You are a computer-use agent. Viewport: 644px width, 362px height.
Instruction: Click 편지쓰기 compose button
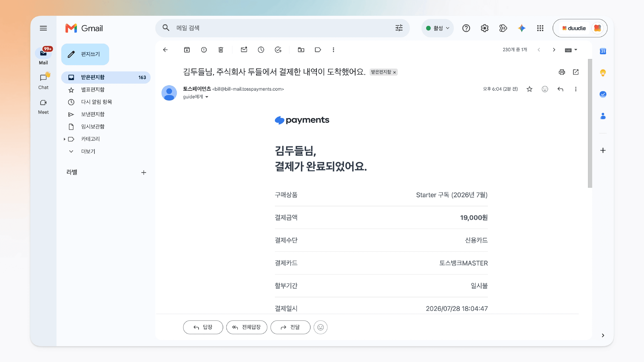85,54
